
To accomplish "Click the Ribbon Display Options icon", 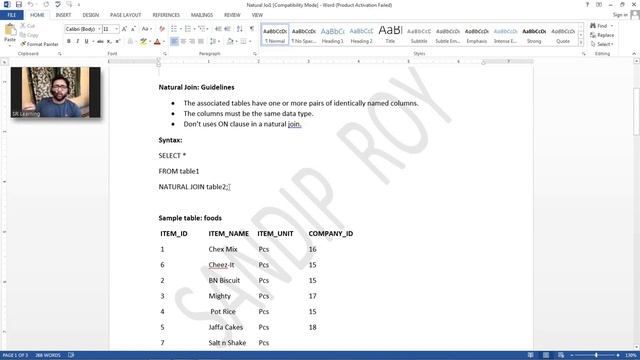I will (x=599, y=4).
